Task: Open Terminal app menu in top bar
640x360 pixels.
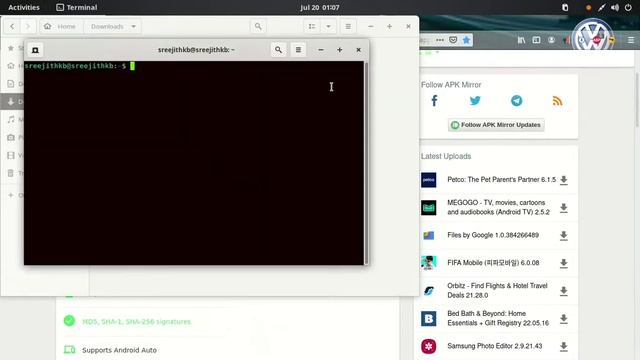Action: [x=77, y=7]
